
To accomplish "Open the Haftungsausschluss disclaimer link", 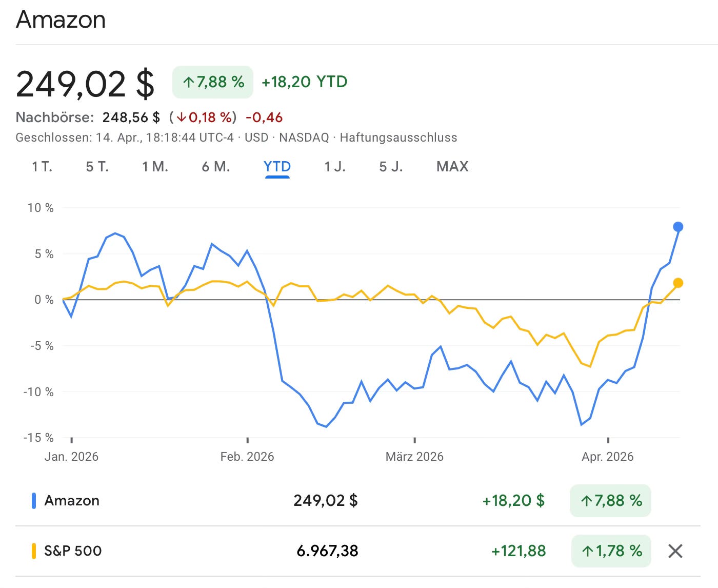I will [398, 138].
